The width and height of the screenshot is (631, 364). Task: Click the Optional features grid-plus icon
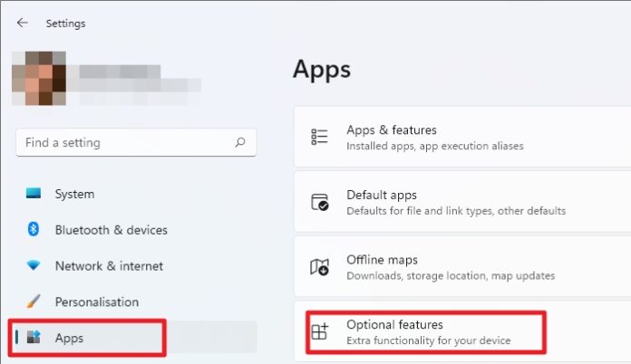point(320,331)
